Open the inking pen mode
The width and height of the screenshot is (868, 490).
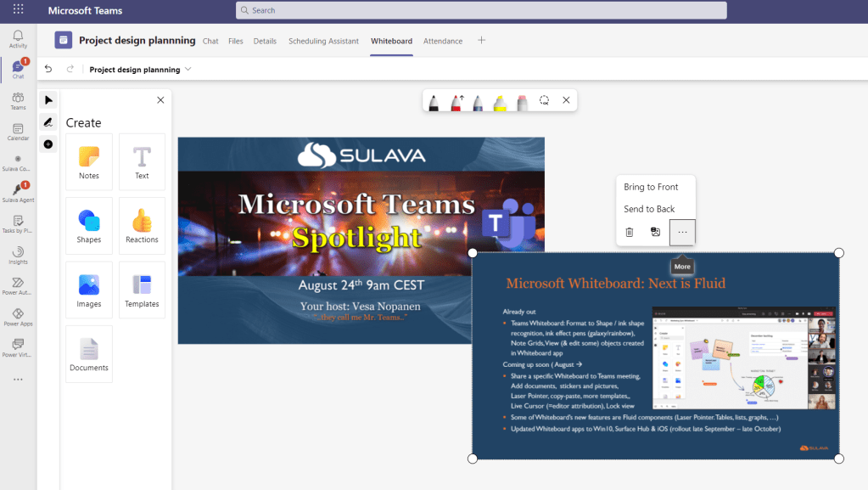tap(48, 122)
